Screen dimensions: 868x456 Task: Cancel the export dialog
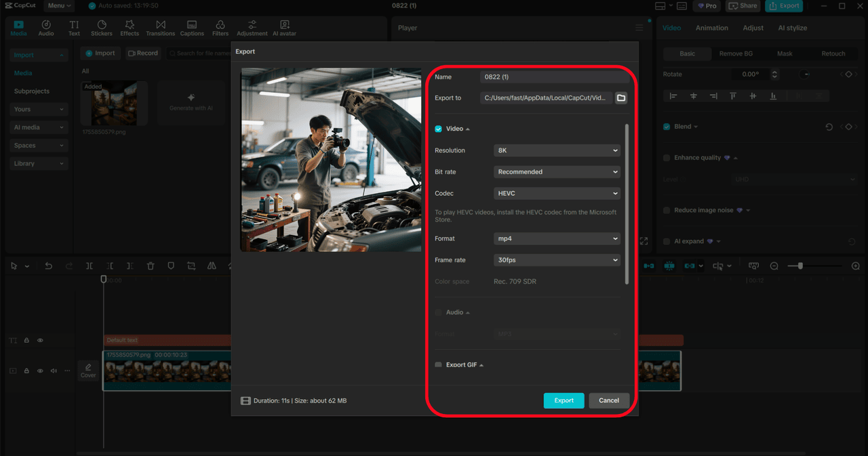click(608, 400)
